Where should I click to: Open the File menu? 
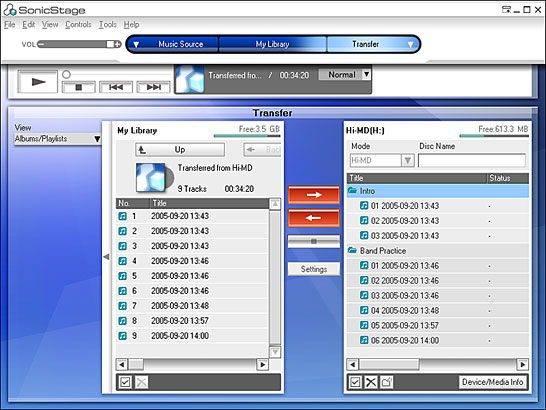(9, 24)
